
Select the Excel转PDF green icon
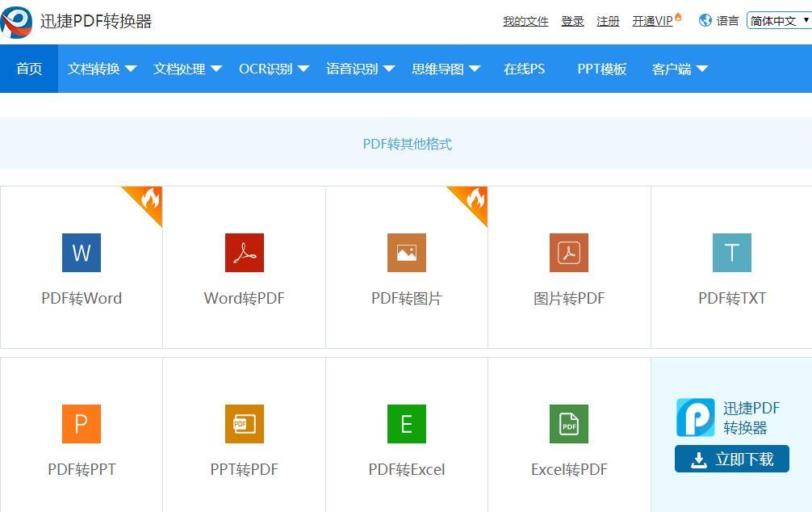(x=569, y=424)
